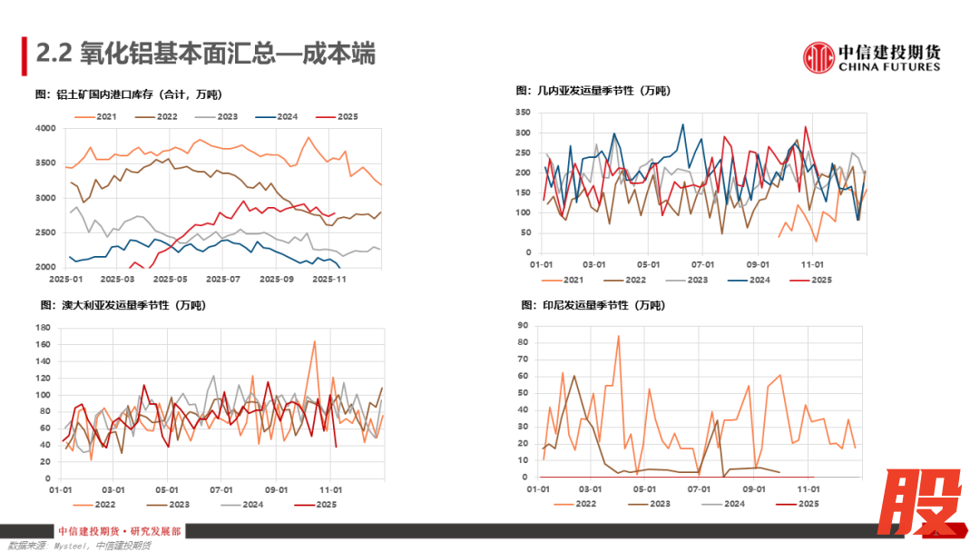Click the slide heading 氧化铝基本面汇总—成本端

(x=205, y=54)
